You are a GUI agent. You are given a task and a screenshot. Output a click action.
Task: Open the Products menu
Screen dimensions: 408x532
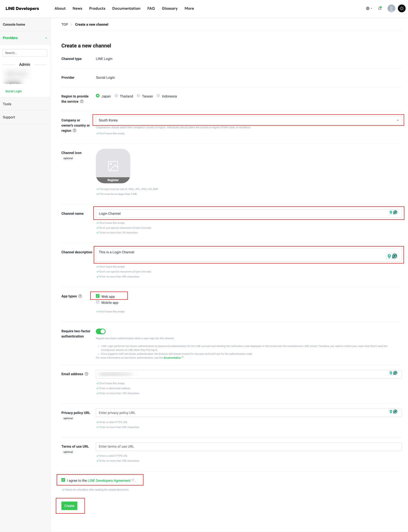pos(97,8)
